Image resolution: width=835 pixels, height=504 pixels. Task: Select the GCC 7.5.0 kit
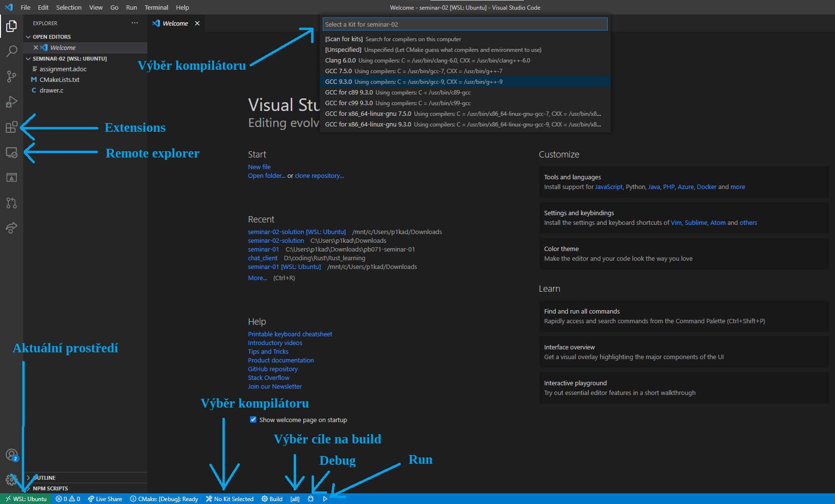pyautogui.click(x=465, y=71)
